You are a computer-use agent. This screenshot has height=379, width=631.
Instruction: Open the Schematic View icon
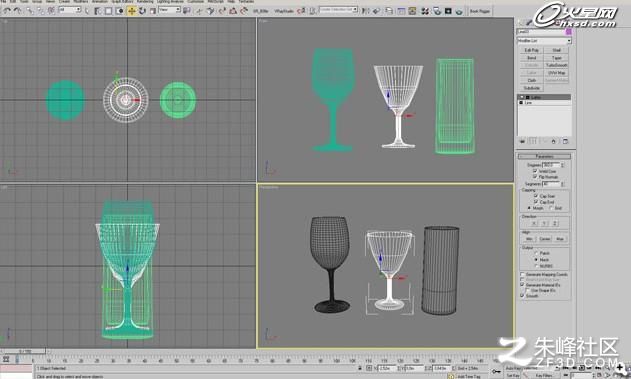coord(412,11)
